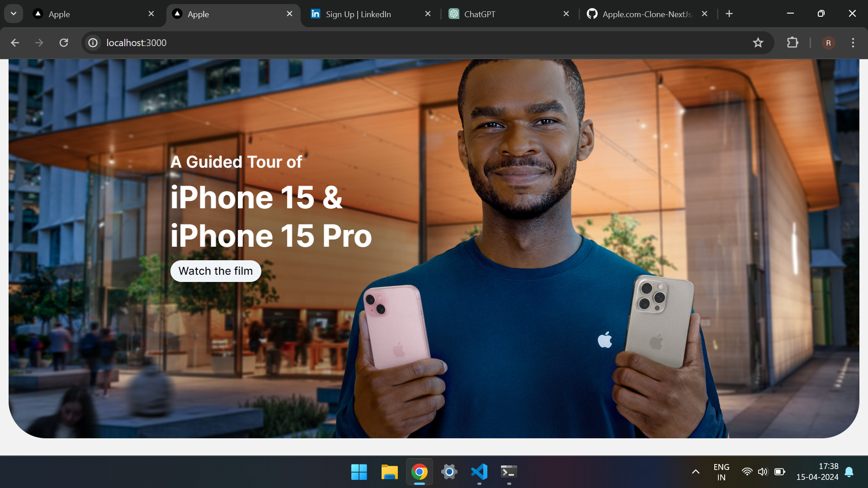View site information for localhost

point(93,42)
